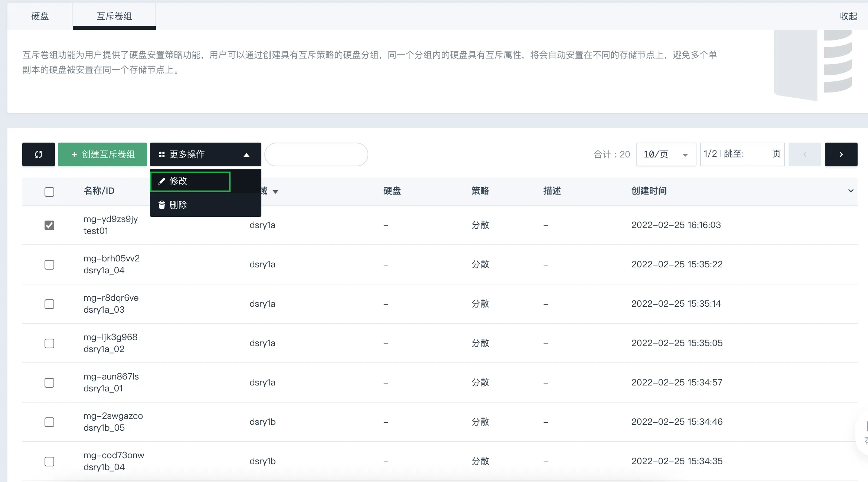Screen dimensions: 868x482
Task: Click the 跳至 page number input
Action: [x=757, y=154]
